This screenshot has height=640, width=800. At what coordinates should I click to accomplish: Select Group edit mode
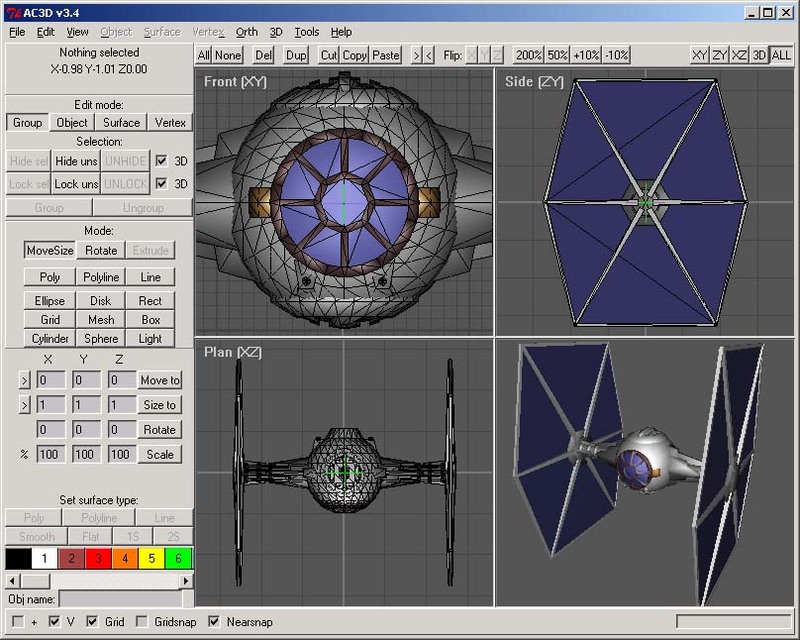(28, 122)
